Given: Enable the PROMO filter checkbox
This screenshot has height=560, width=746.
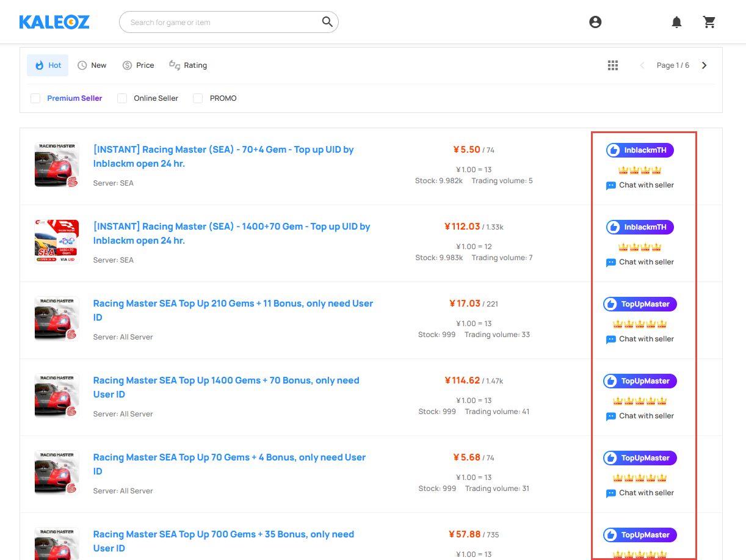Looking at the screenshot, I should pyautogui.click(x=198, y=98).
